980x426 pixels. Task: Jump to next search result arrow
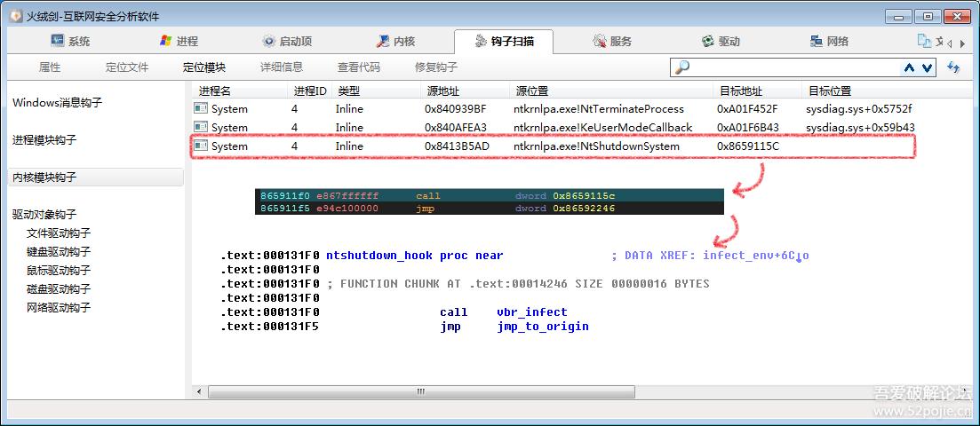coord(927,67)
